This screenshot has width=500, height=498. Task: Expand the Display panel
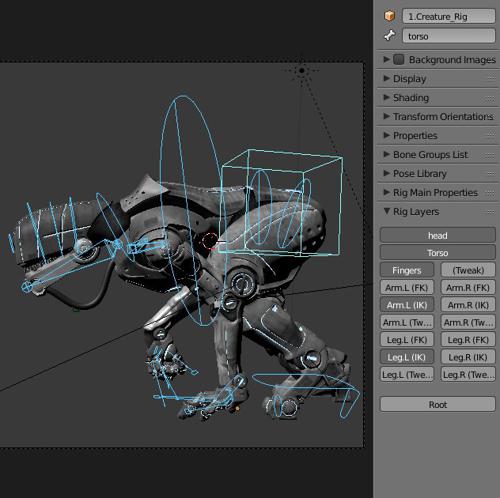pos(386,78)
